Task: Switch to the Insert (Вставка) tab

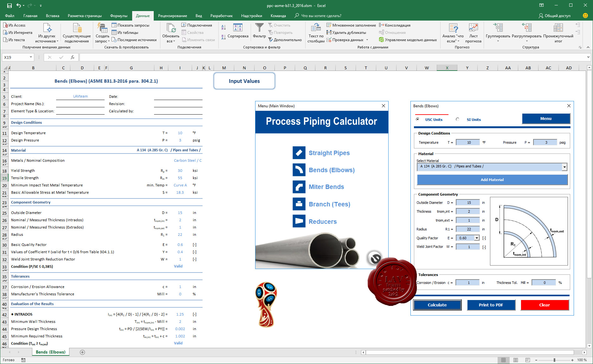Action: [53, 16]
